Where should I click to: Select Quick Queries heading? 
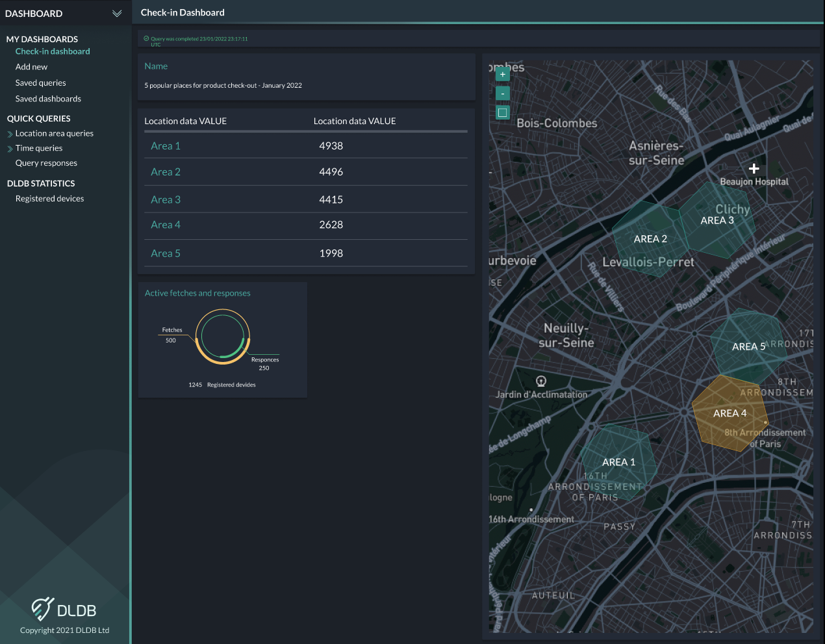39,119
